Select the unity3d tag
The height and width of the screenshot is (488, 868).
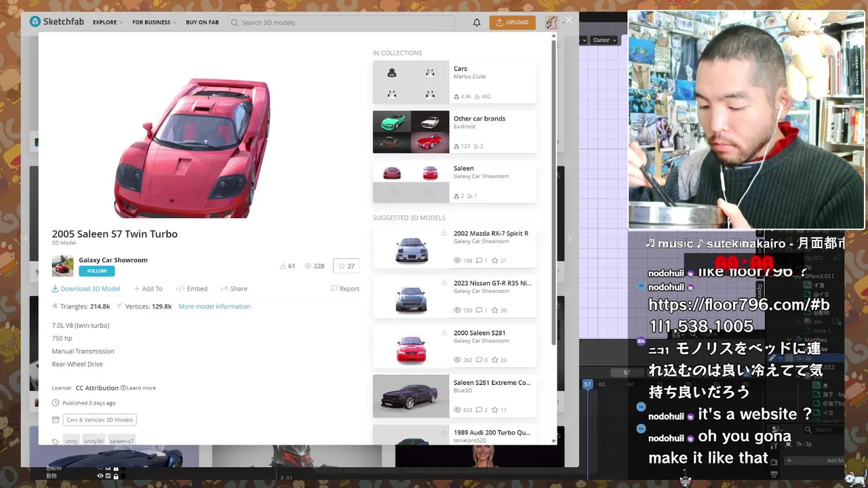pyautogui.click(x=94, y=441)
